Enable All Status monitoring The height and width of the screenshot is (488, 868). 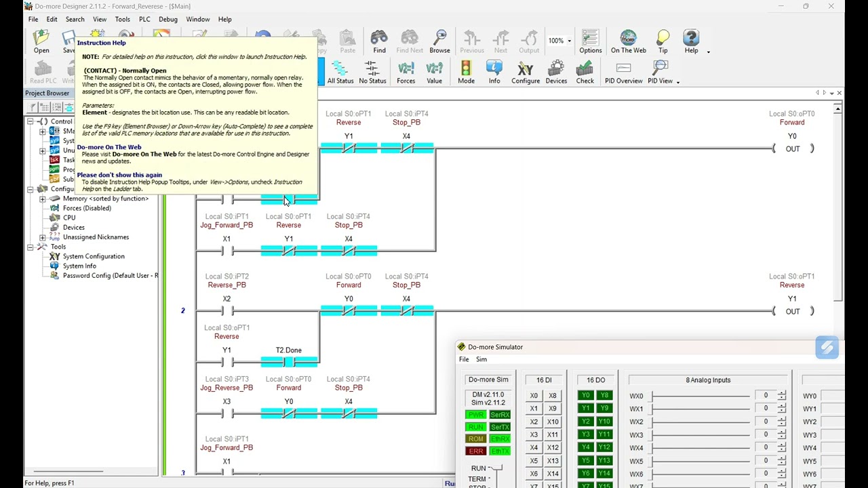340,73
